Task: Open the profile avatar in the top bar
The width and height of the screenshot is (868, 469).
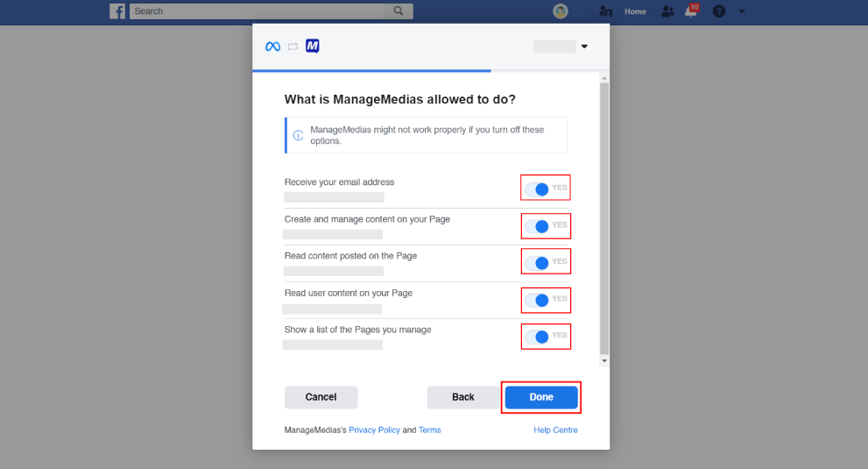Action: pos(561,11)
